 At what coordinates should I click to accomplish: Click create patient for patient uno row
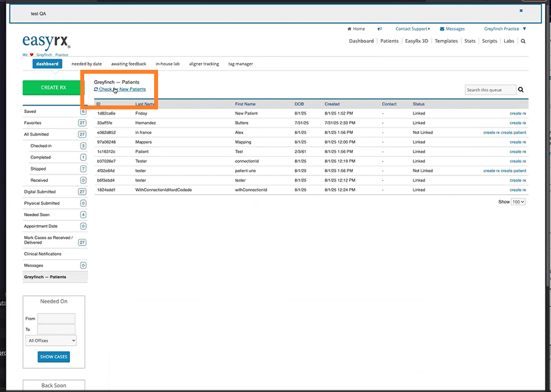(513, 171)
